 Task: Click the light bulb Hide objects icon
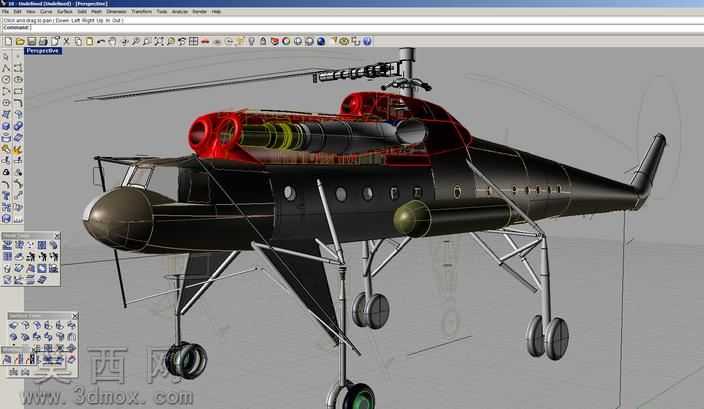point(251,41)
